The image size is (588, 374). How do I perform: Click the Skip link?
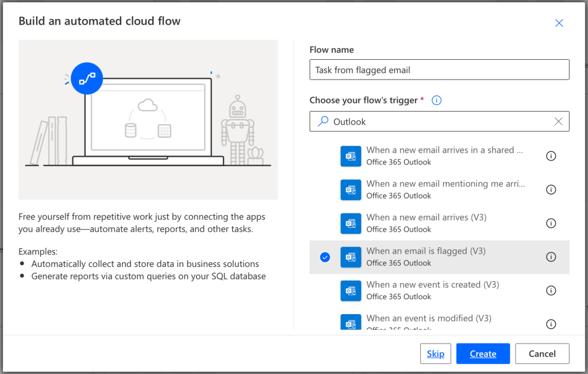pos(435,353)
